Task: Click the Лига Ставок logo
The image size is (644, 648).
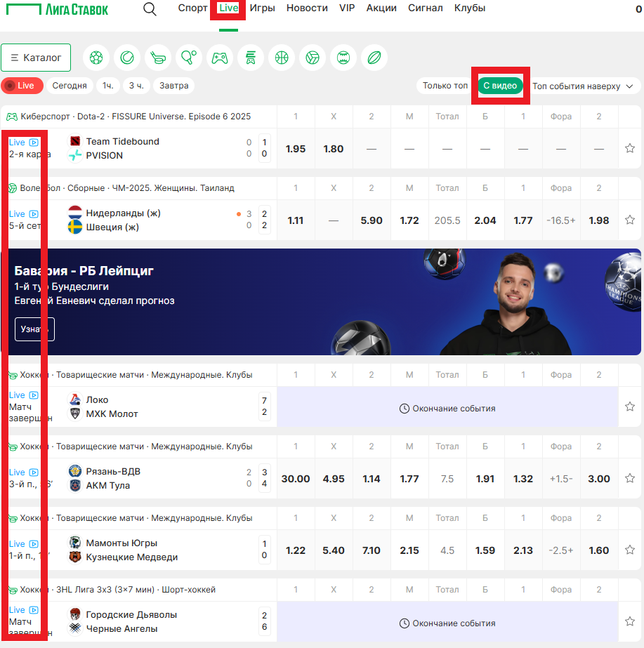Action: click(x=57, y=9)
